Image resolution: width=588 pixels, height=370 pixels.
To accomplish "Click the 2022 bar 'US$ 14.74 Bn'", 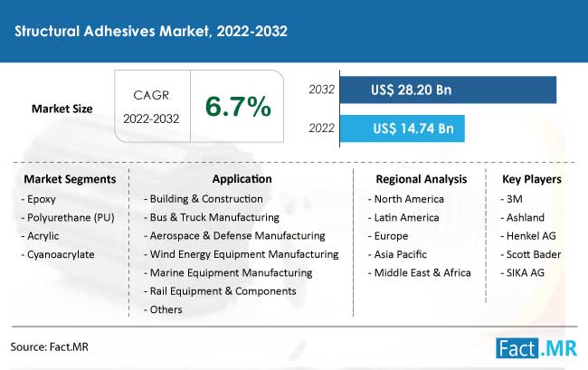I will pyautogui.click(x=403, y=128).
